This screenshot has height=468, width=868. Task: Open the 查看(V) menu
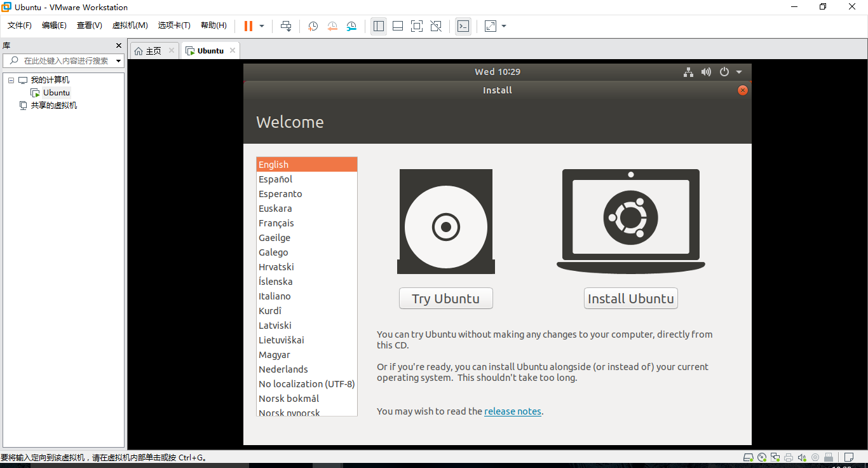[89, 25]
